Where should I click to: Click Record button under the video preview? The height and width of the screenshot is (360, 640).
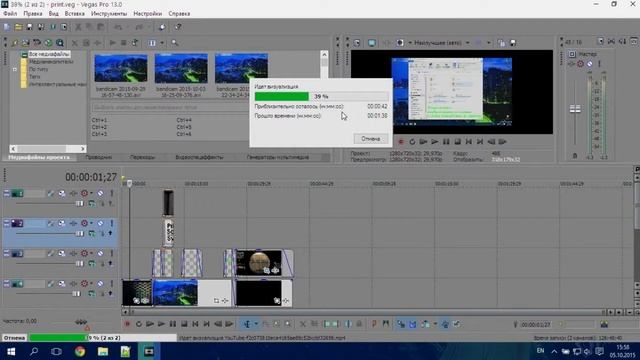coord(401,142)
